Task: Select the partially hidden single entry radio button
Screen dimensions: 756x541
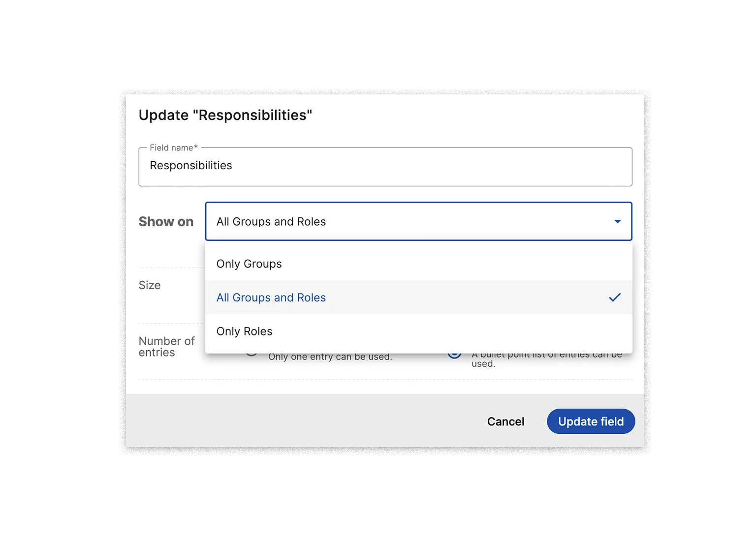Action: point(252,354)
